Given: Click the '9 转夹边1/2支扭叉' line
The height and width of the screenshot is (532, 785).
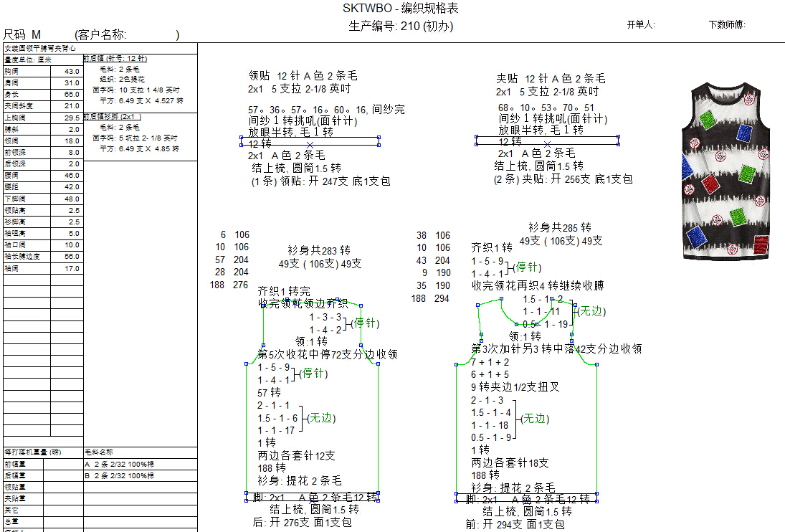Looking at the screenshot, I should point(515,387).
